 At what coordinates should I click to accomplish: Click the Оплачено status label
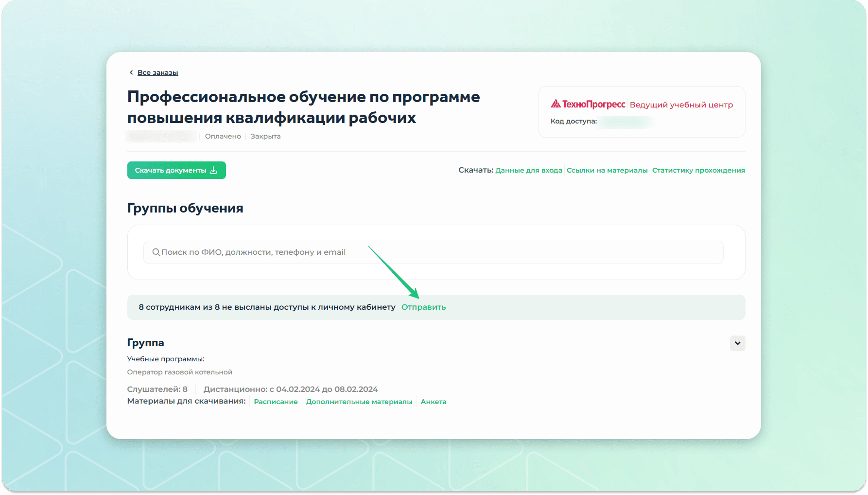tap(223, 136)
